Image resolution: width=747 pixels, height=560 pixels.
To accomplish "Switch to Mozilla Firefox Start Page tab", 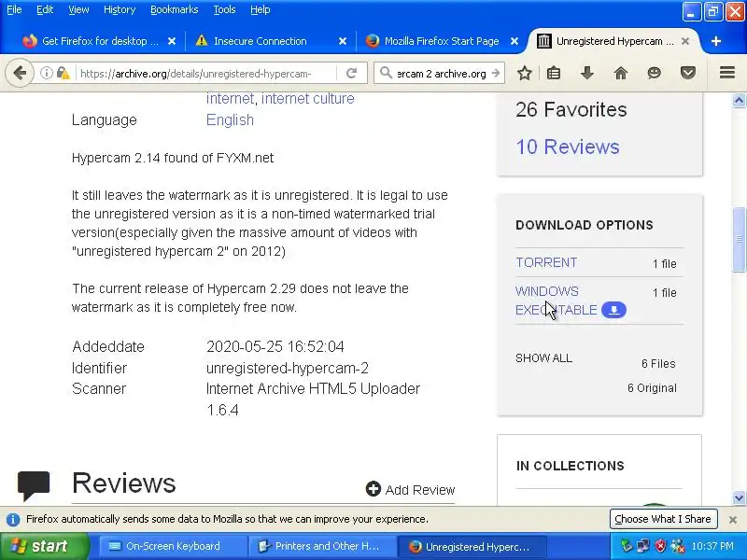I will click(441, 41).
